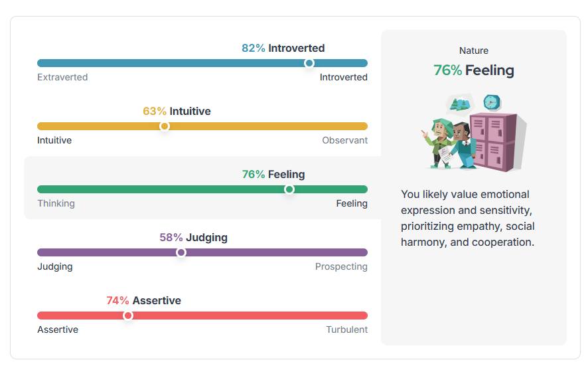Click the Extraverted label
Image resolution: width=588 pixels, height=368 pixels.
62,77
